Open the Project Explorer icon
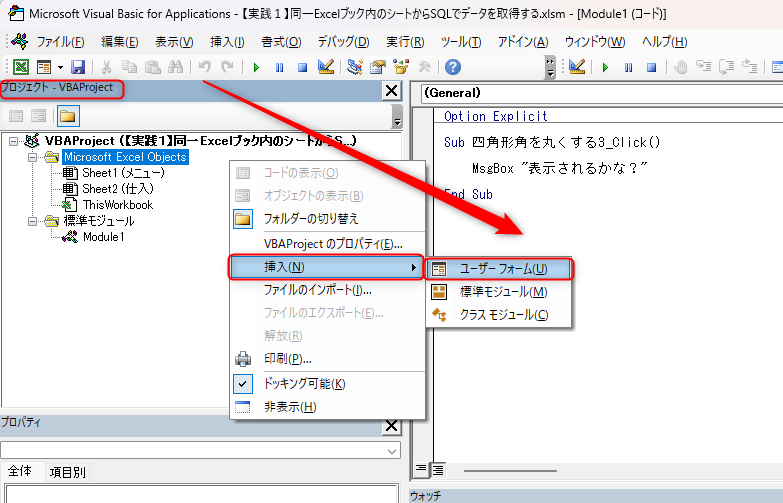The width and height of the screenshot is (783, 503). [355, 66]
